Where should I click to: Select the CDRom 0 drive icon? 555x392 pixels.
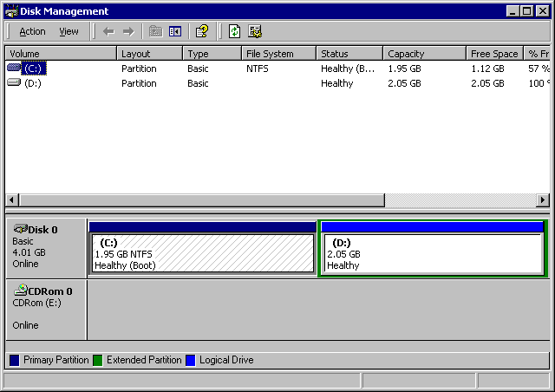[x=20, y=291]
